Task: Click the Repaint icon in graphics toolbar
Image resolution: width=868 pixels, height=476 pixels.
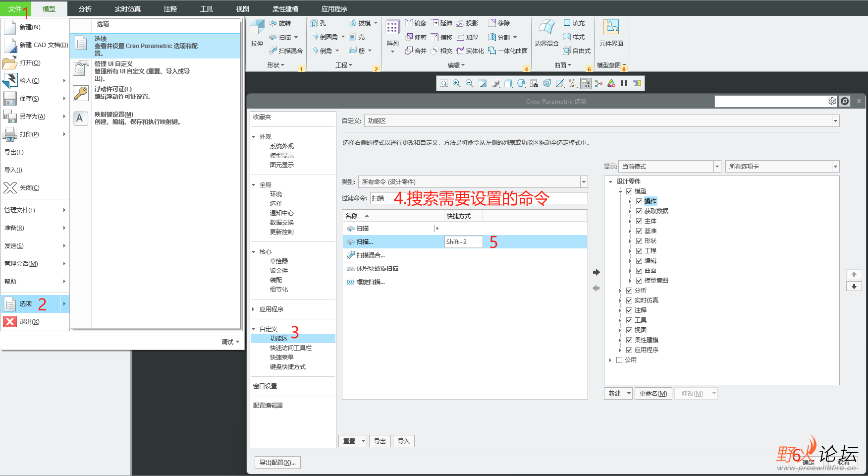Action: [x=483, y=83]
